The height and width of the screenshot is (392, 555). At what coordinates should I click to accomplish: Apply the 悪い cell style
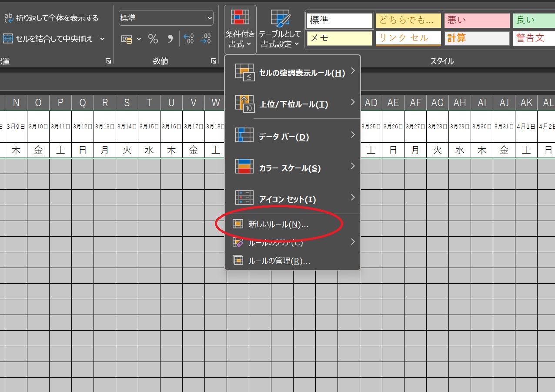[x=477, y=20]
